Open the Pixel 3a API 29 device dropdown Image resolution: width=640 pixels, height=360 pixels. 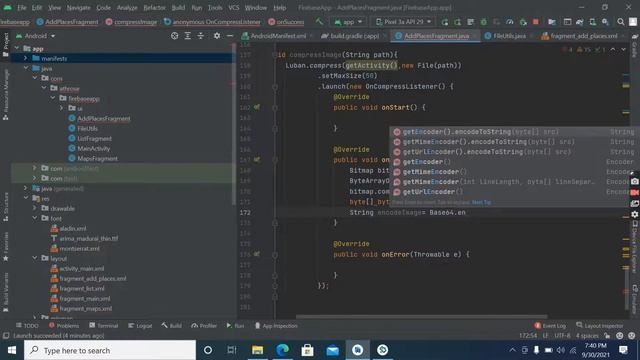(403, 22)
